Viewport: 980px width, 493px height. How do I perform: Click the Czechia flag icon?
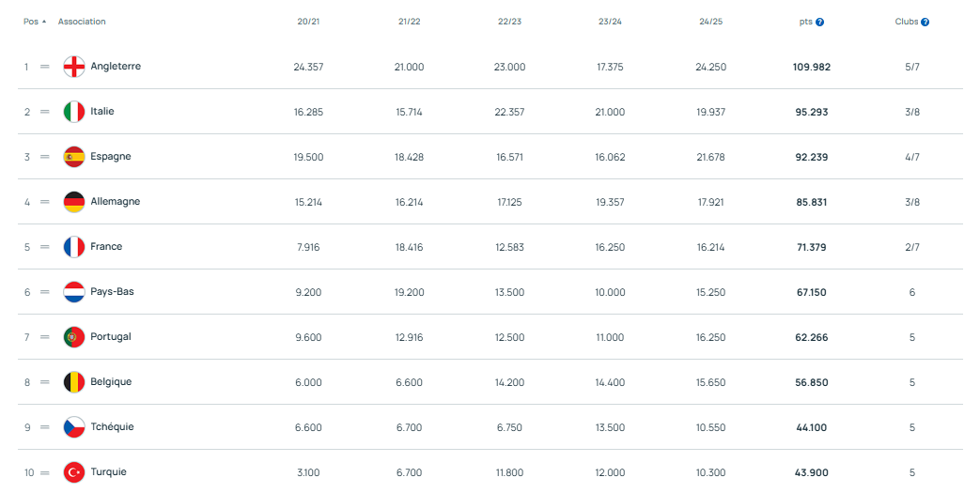pyautogui.click(x=74, y=427)
